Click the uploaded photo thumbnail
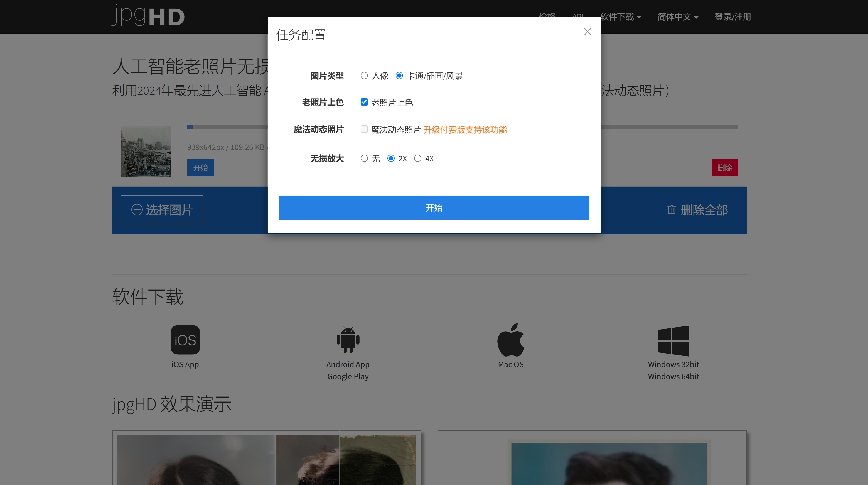 [x=146, y=151]
